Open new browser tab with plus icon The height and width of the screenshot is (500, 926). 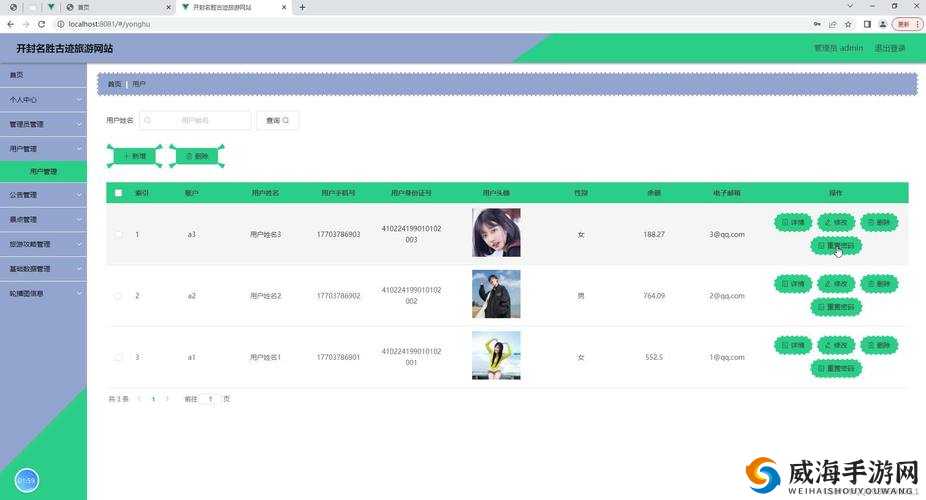tap(302, 7)
